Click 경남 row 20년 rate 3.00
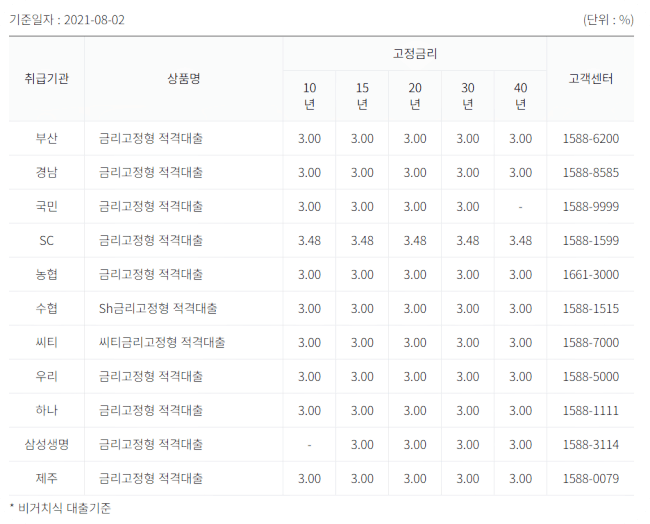The width and height of the screenshot is (650, 524). pyautogui.click(x=415, y=172)
